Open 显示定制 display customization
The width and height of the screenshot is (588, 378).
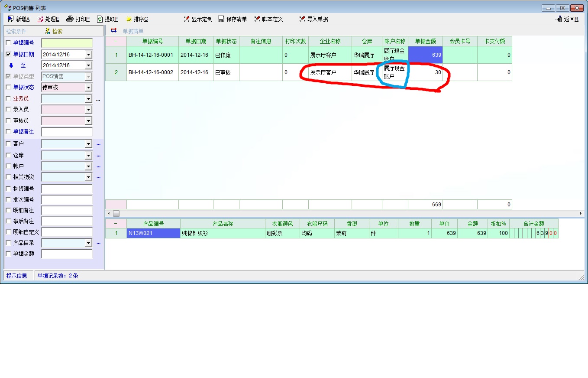pyautogui.click(x=187, y=19)
